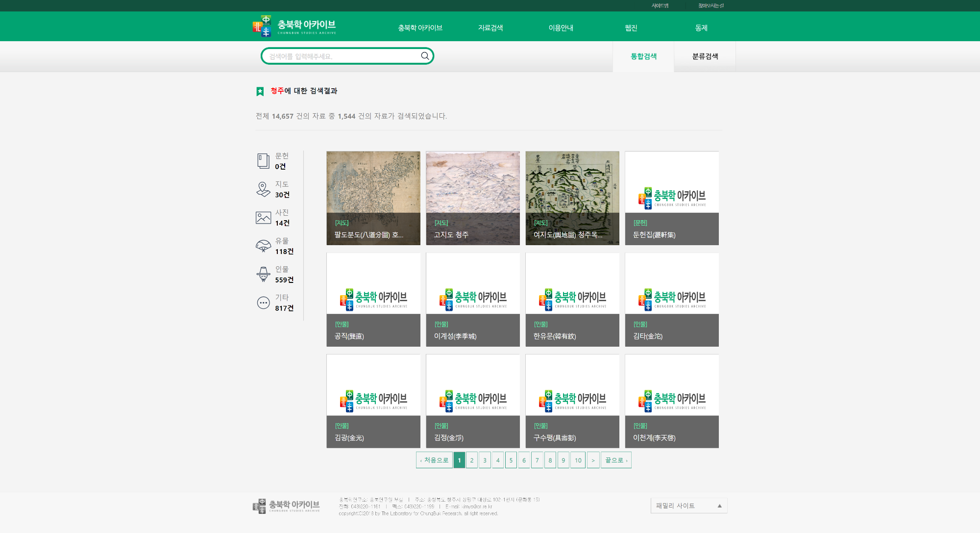Switch to the 분류검색 tab
The image size is (980, 533).
click(x=705, y=56)
